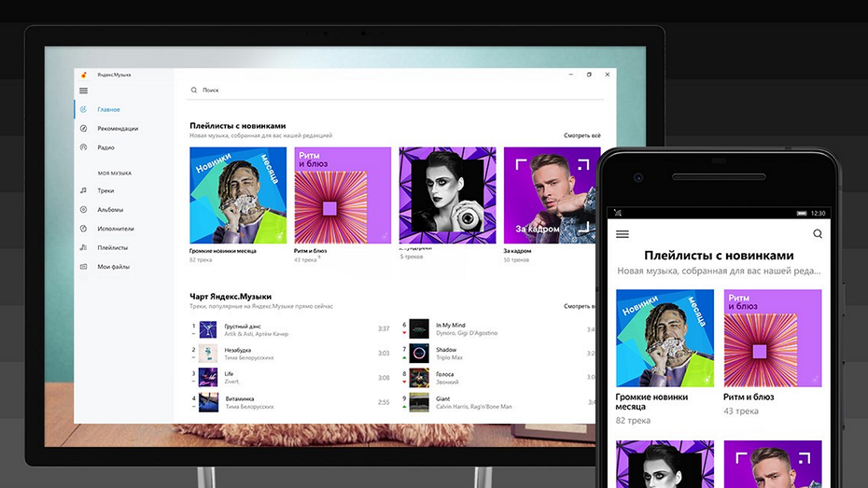Tap Ритм и блюз title on phone
Viewport: 868px width, 488px height.
(749, 397)
